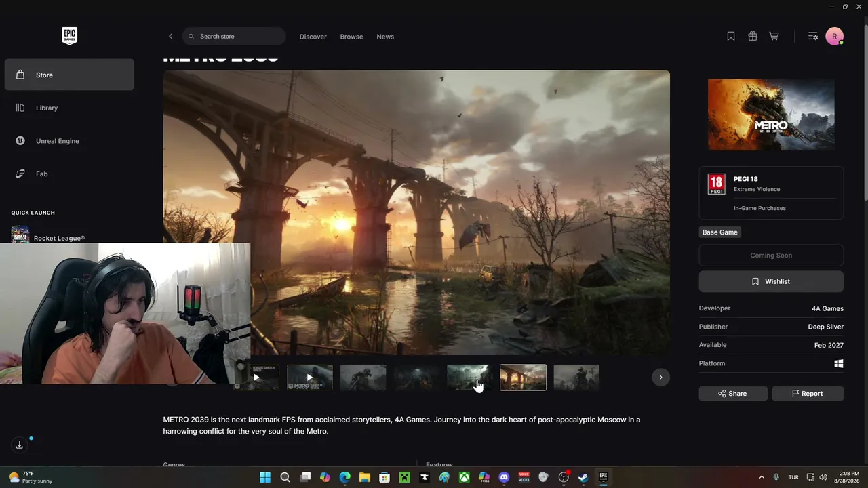Open the 4A Games developer link
The width and height of the screenshot is (868, 488).
(x=827, y=308)
